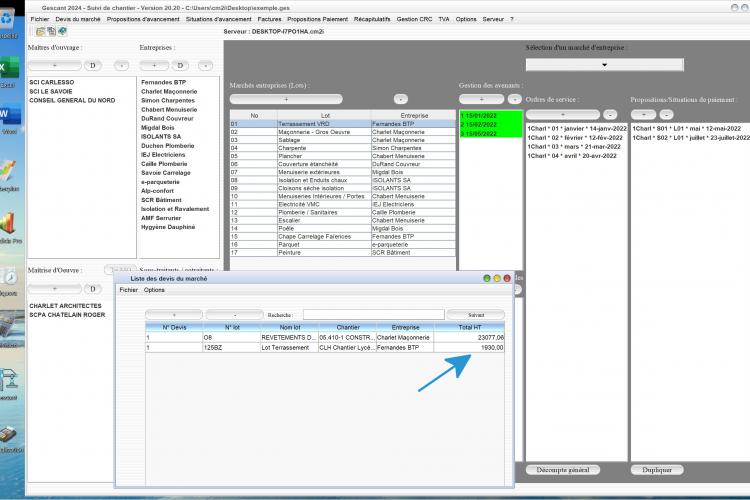Open the Factures menu

(269, 19)
